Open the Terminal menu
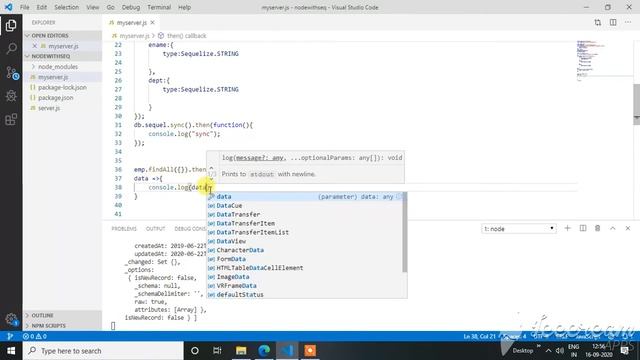This screenshot has width=640, height=360. [x=159, y=7]
